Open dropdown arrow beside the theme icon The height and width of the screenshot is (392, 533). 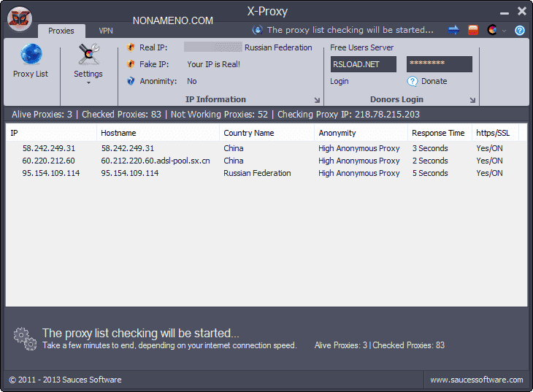503,31
